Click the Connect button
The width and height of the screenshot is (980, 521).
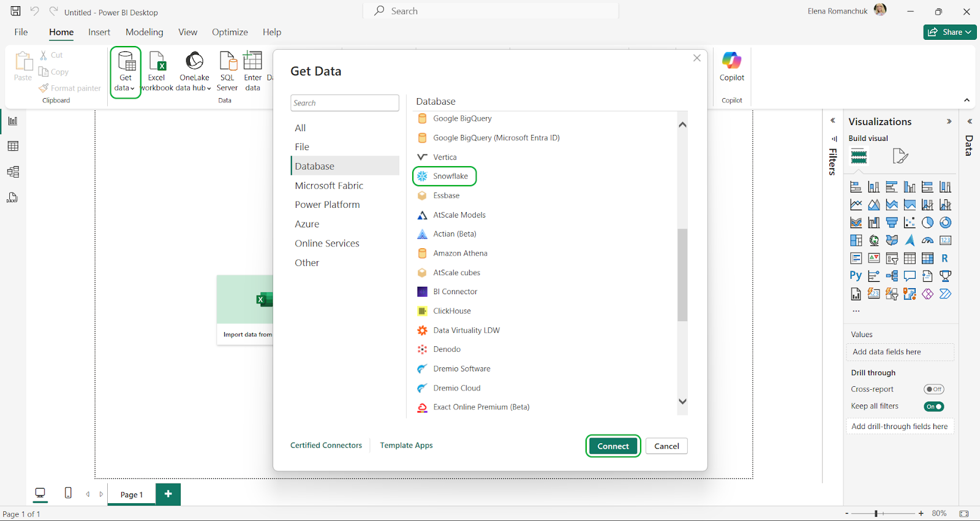[x=612, y=446]
